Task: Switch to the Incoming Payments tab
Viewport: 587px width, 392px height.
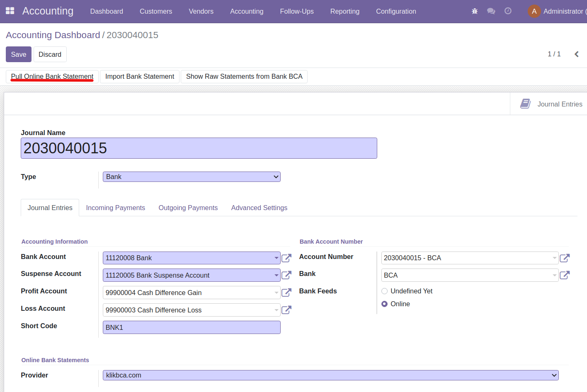Action: 116,208
